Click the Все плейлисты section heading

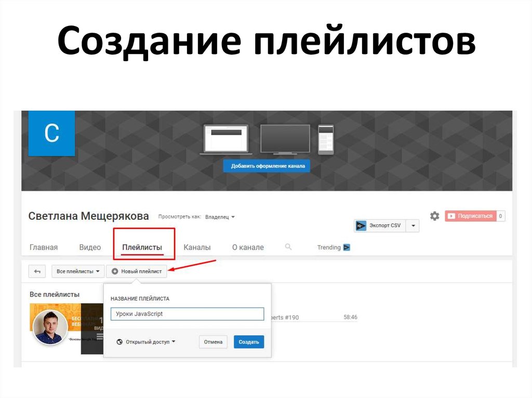click(x=54, y=294)
